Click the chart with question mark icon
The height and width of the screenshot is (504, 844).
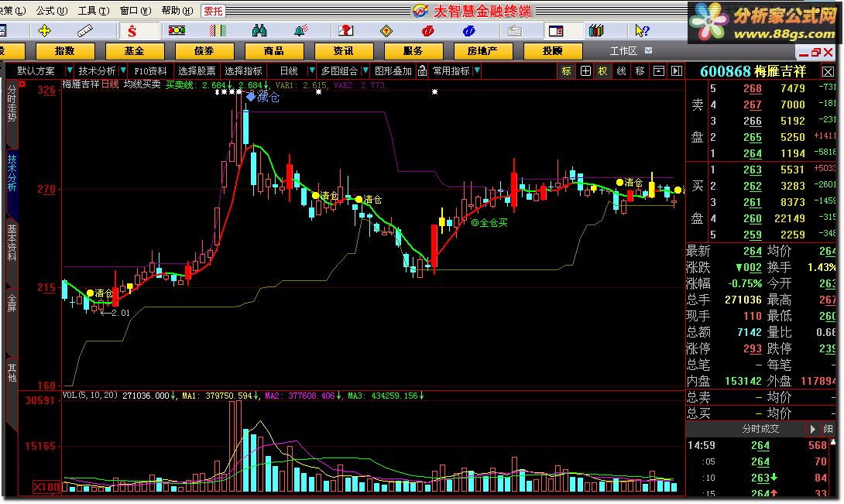[x=346, y=31]
